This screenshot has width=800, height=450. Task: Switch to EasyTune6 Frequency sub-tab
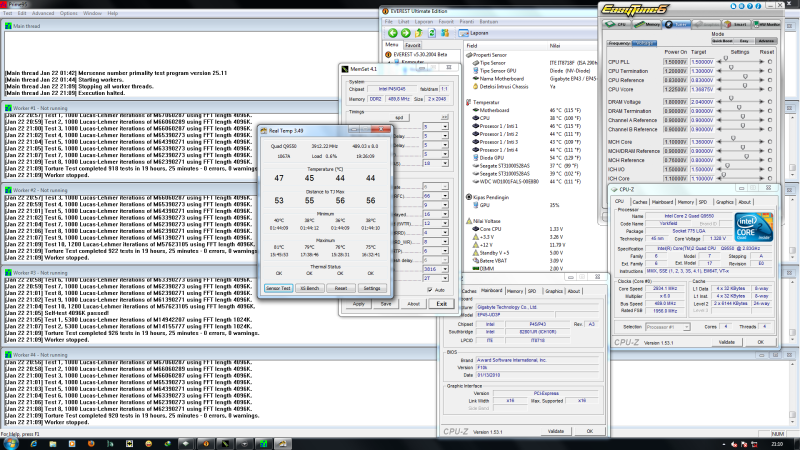(x=619, y=43)
